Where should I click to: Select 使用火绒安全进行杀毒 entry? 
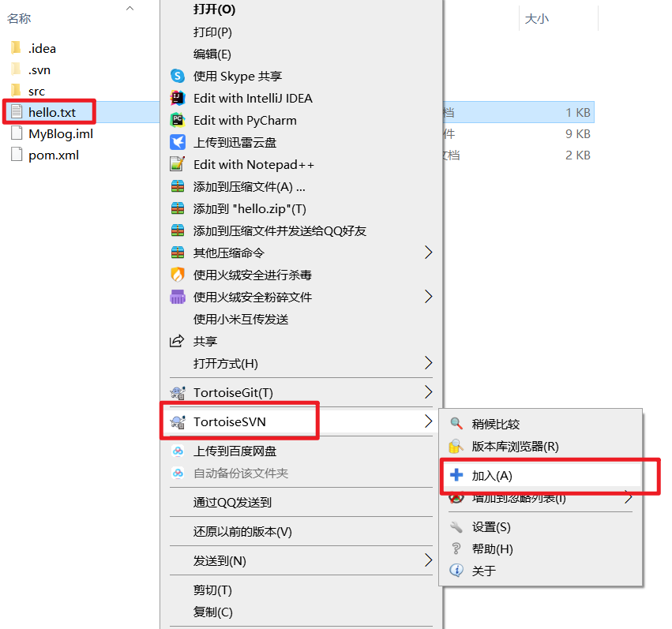click(x=301, y=275)
